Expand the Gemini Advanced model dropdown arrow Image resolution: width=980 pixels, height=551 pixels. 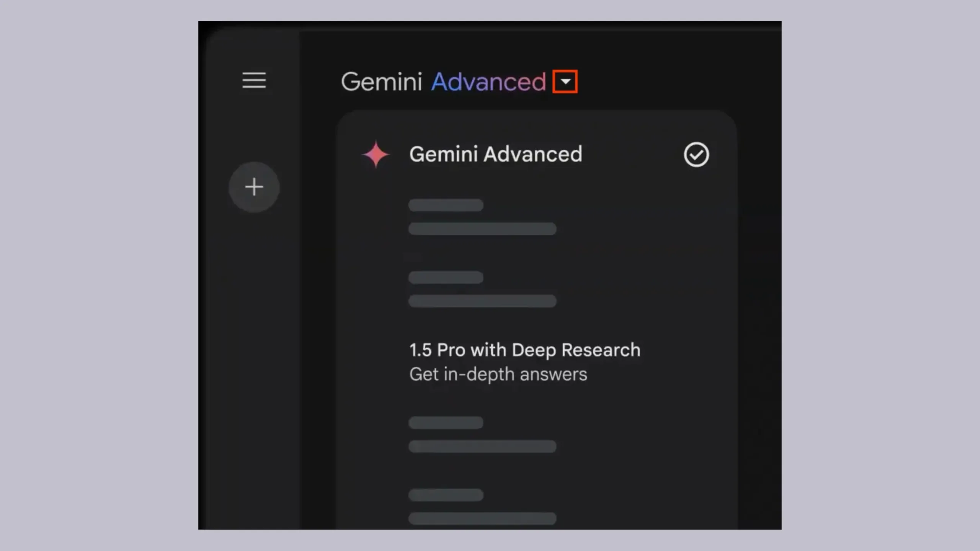565,82
